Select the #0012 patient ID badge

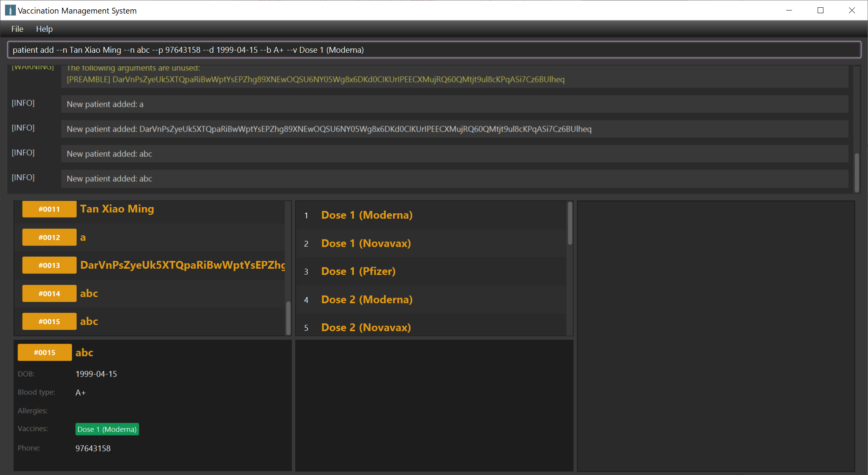(x=49, y=237)
